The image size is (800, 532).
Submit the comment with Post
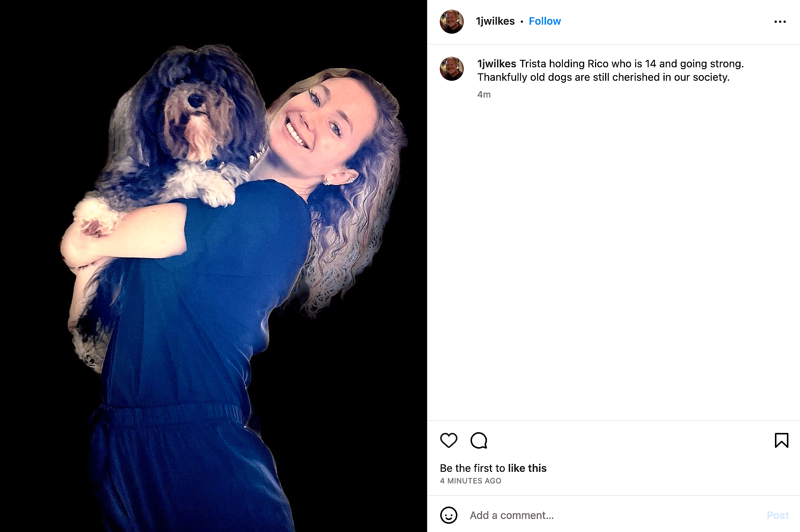click(778, 515)
